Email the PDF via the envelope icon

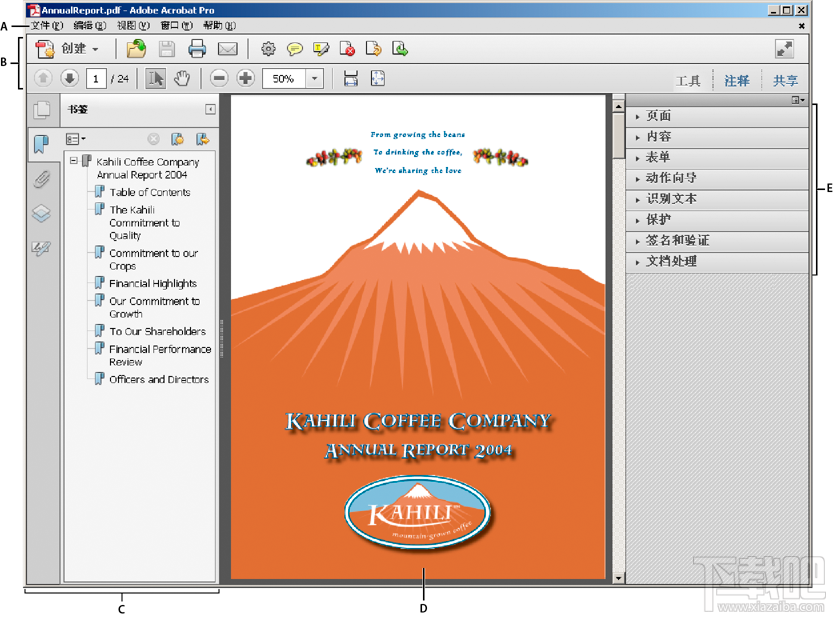click(227, 48)
